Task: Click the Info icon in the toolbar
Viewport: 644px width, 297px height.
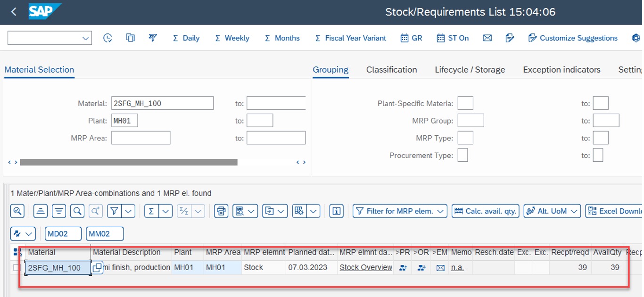Action: (336, 211)
